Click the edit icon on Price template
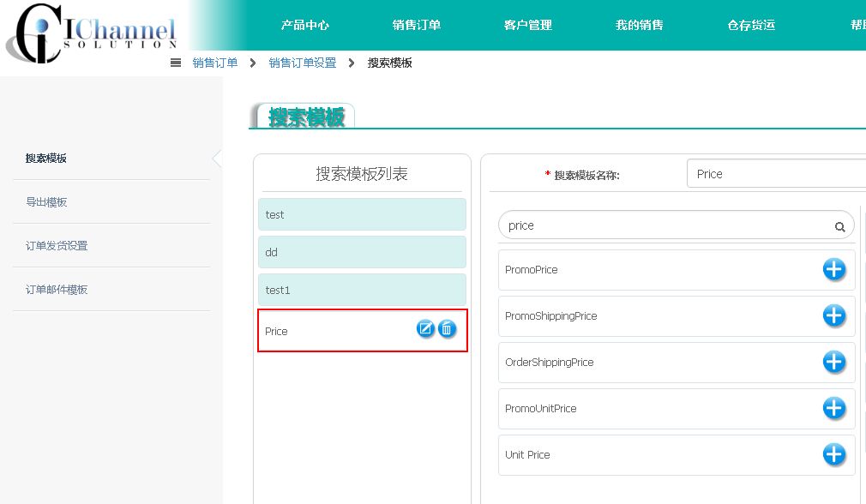The image size is (866, 504). tap(425, 328)
